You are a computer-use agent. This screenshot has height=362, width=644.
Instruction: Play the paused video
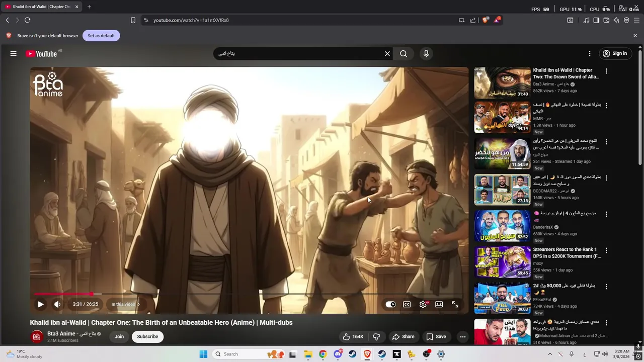click(x=40, y=304)
